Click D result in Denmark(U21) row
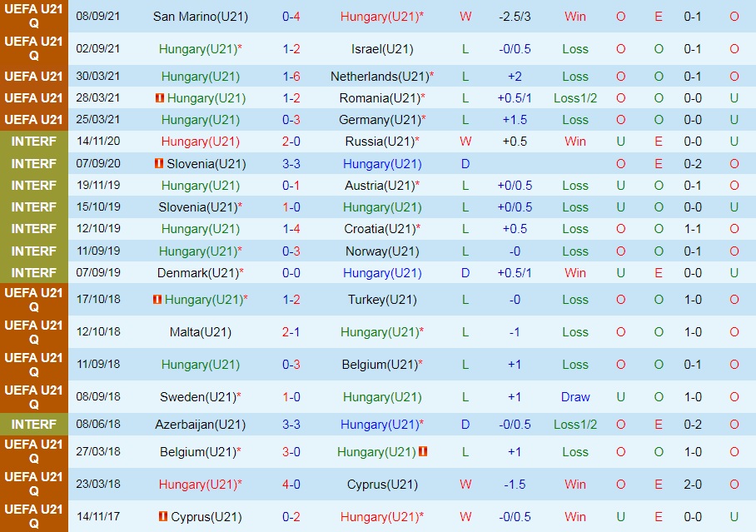This screenshot has height=532, width=756. coord(465,273)
